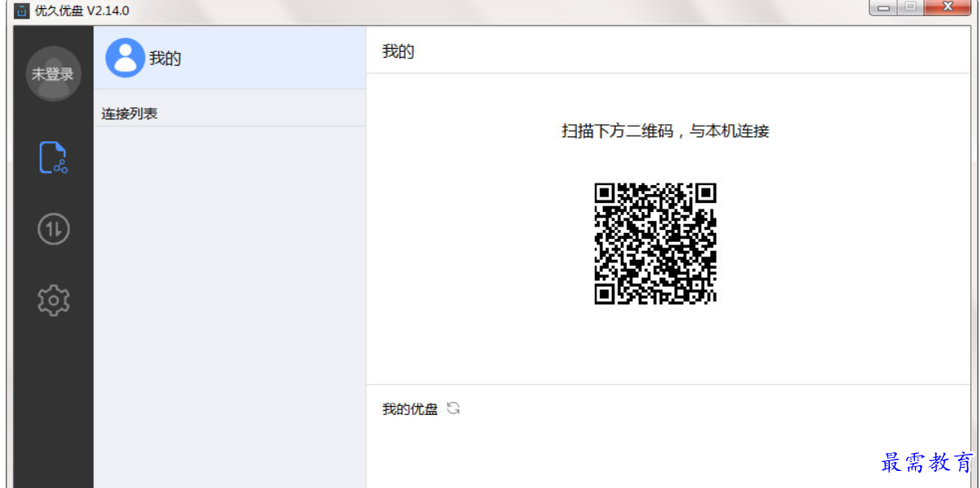Minimize the 优久优盘 window
The height and width of the screenshot is (488, 980).
(882, 7)
